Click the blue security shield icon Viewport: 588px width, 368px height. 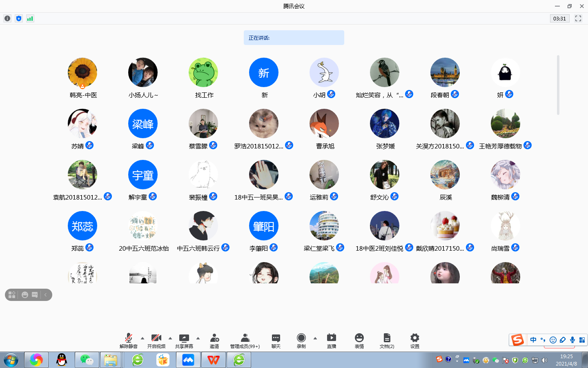point(19,18)
